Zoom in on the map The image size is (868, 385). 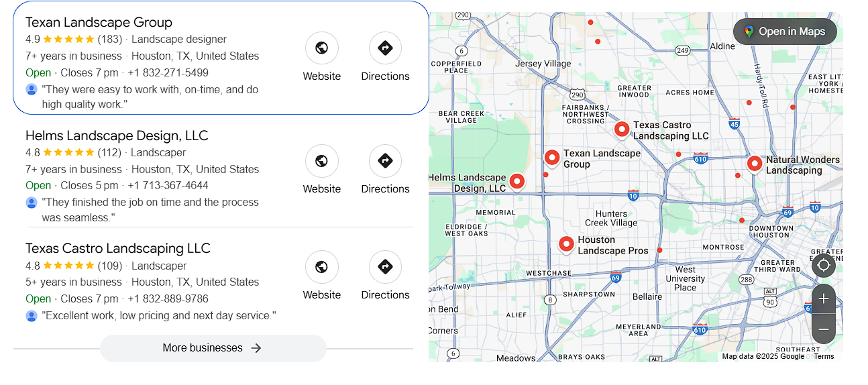pos(824,298)
